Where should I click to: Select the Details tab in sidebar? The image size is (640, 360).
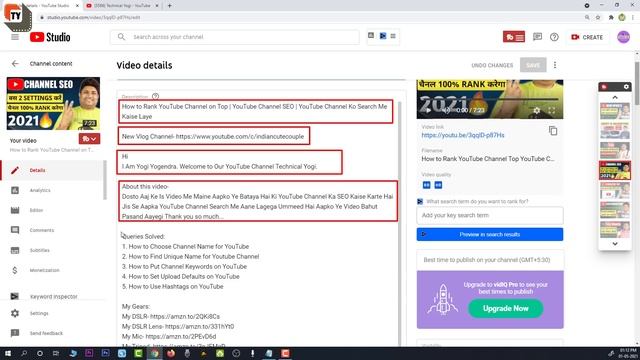tap(52, 170)
